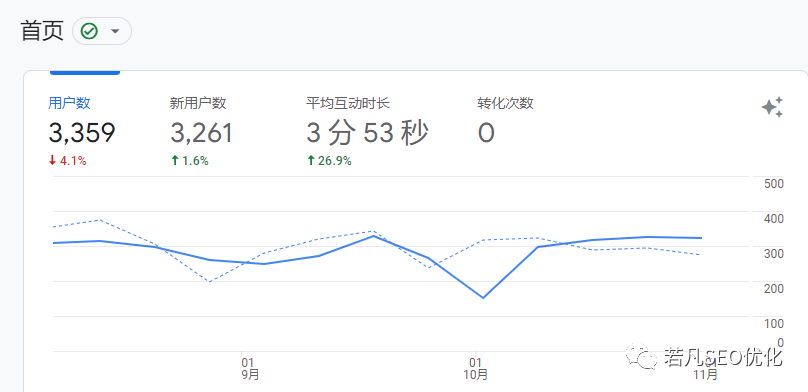Click the WeChat logo watermark icon
Viewport: 808px width, 392px height.
(x=641, y=356)
